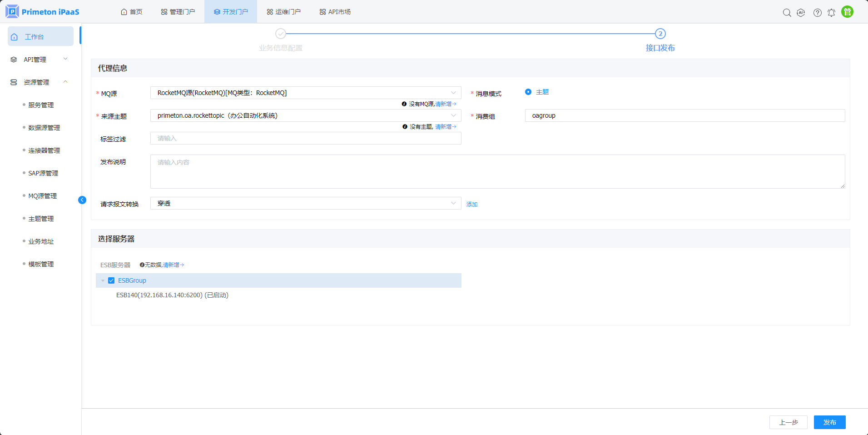868x435 pixels.
Task: Open the 请求报文转换 dropdown
Action: click(x=305, y=203)
